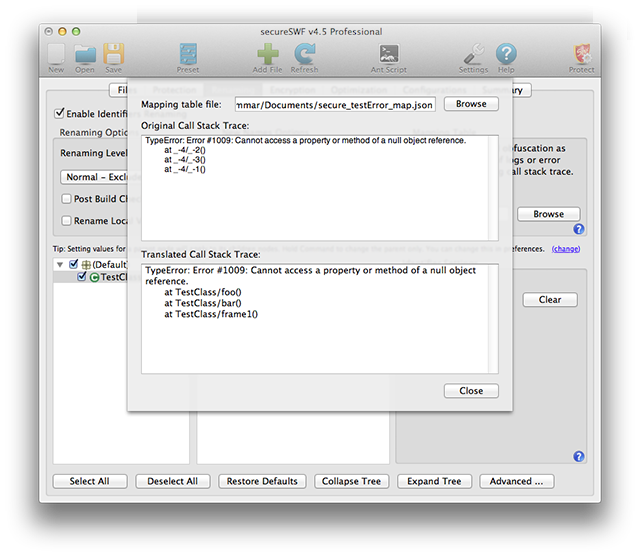640x557 pixels.
Task: Collapse the (Default) package tree node
Action: pyautogui.click(x=60, y=264)
